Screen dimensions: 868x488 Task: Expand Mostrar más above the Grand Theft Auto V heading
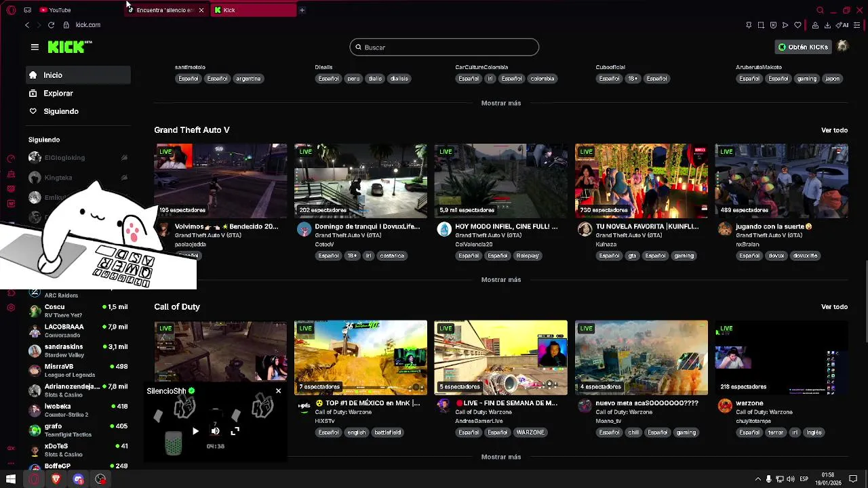tap(501, 103)
